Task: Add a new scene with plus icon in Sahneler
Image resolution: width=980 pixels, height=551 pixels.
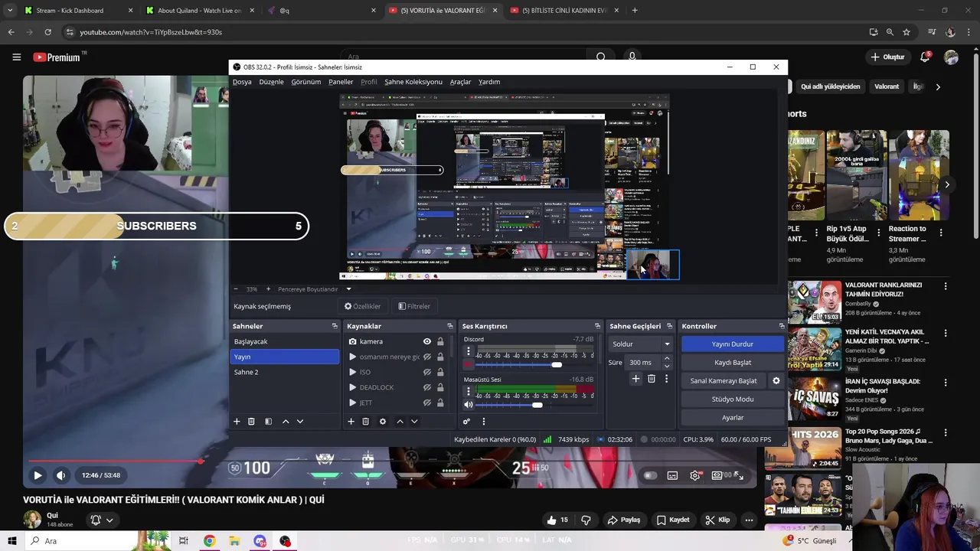Action: [x=237, y=421]
